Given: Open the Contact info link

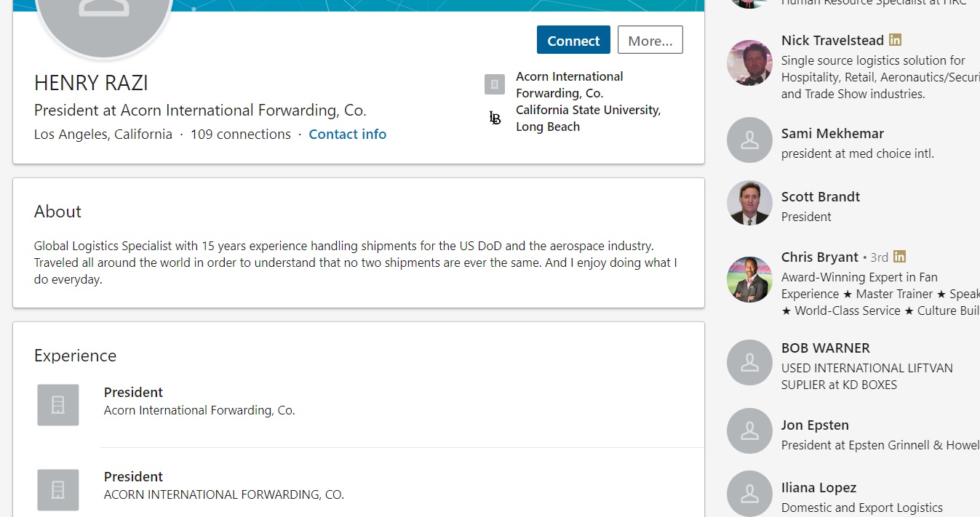Looking at the screenshot, I should click(347, 135).
